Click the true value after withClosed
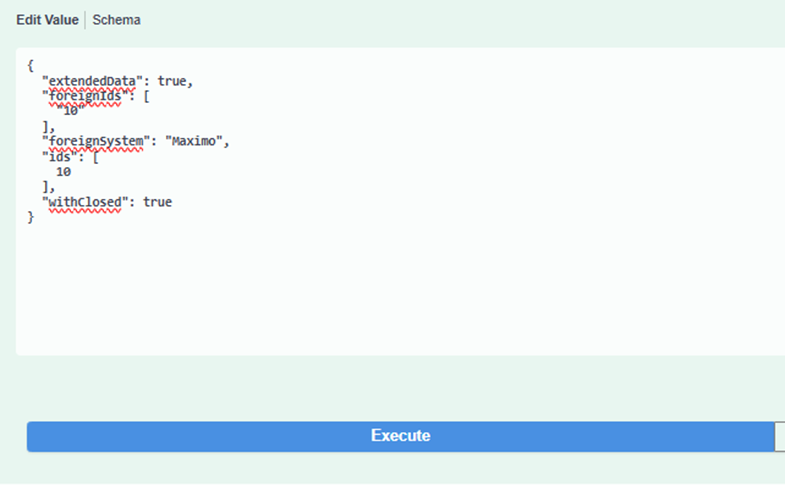This screenshot has height=485, width=785. 157,202
